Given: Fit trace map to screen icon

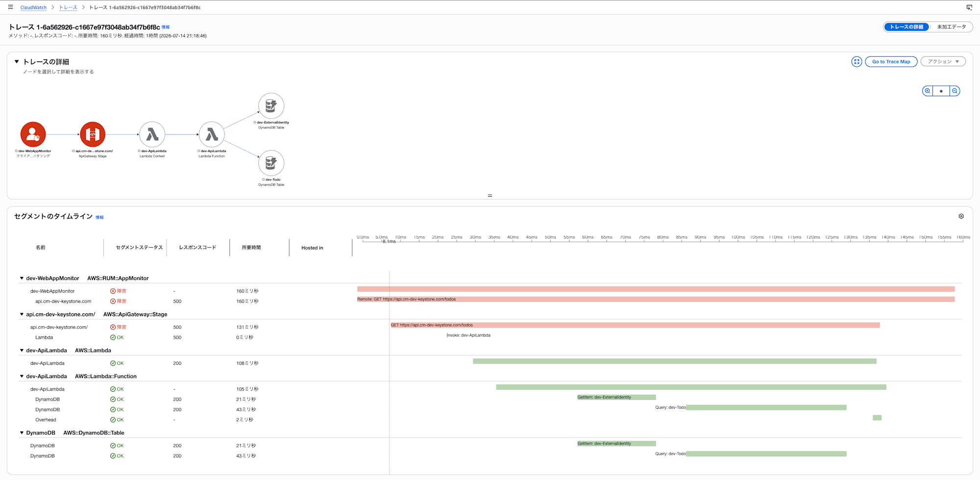Looking at the screenshot, I should click(x=857, y=62).
